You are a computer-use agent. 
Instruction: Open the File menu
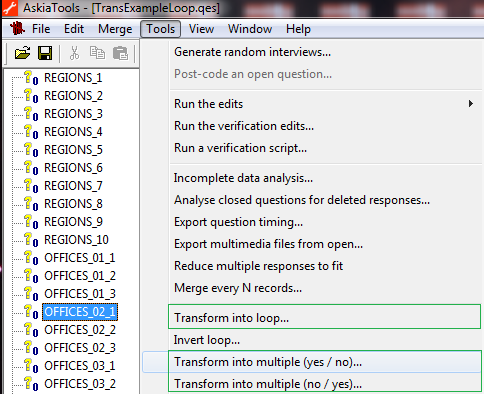coord(41,29)
